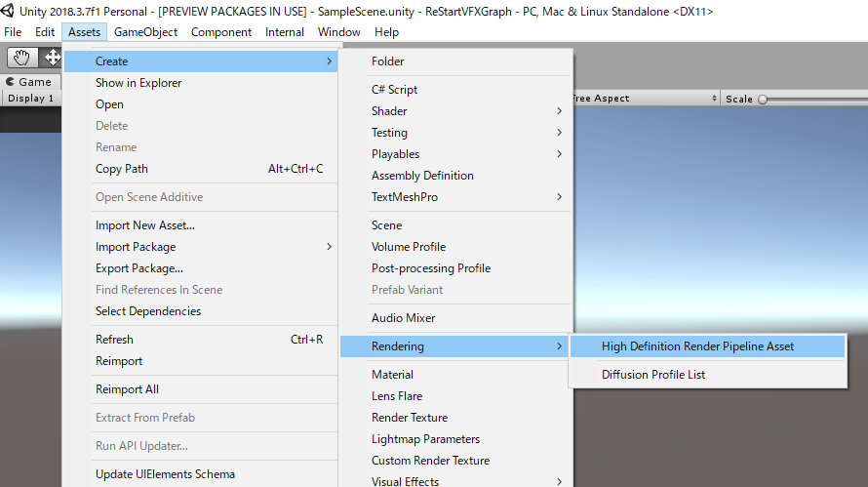Create a new Scene asset

coord(455,224)
